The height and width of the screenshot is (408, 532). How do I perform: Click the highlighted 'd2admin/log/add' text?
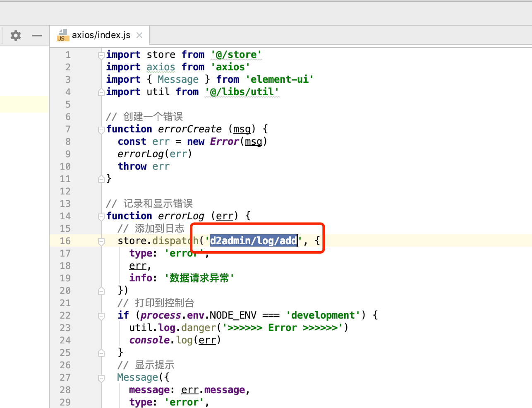[x=254, y=240]
